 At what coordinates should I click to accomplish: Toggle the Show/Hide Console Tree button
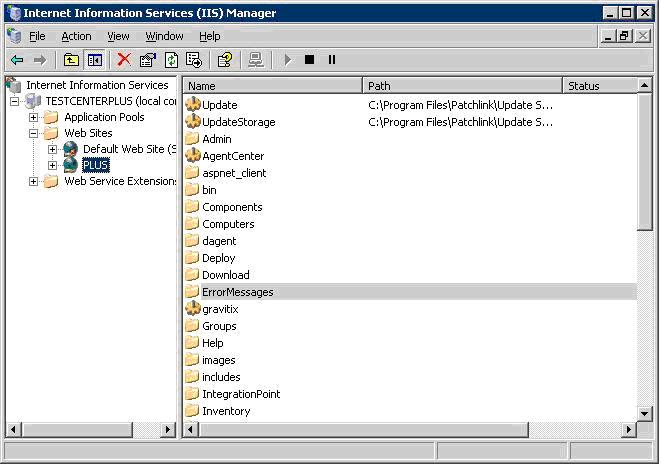(93, 60)
